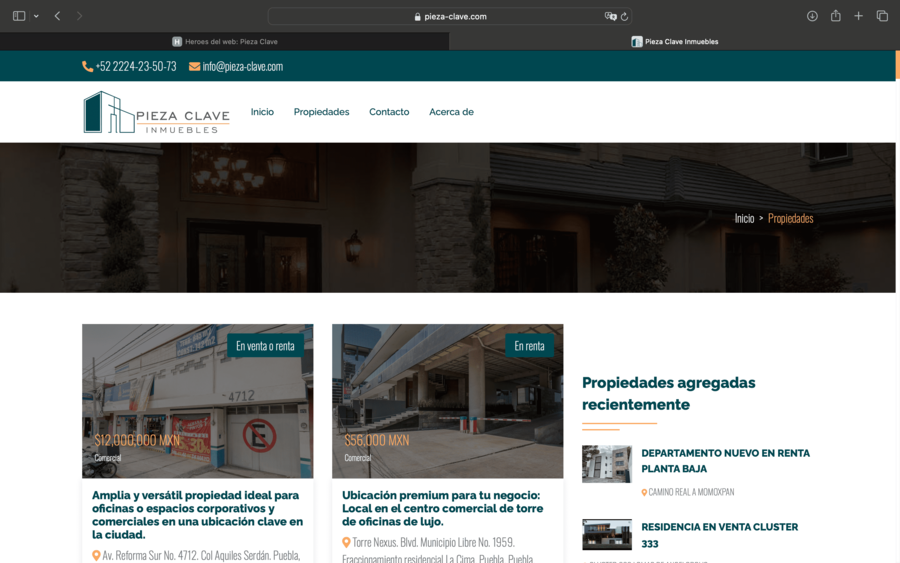Click the Propiedades agregadas recientemente heading
900x563 pixels.
pyautogui.click(x=669, y=394)
